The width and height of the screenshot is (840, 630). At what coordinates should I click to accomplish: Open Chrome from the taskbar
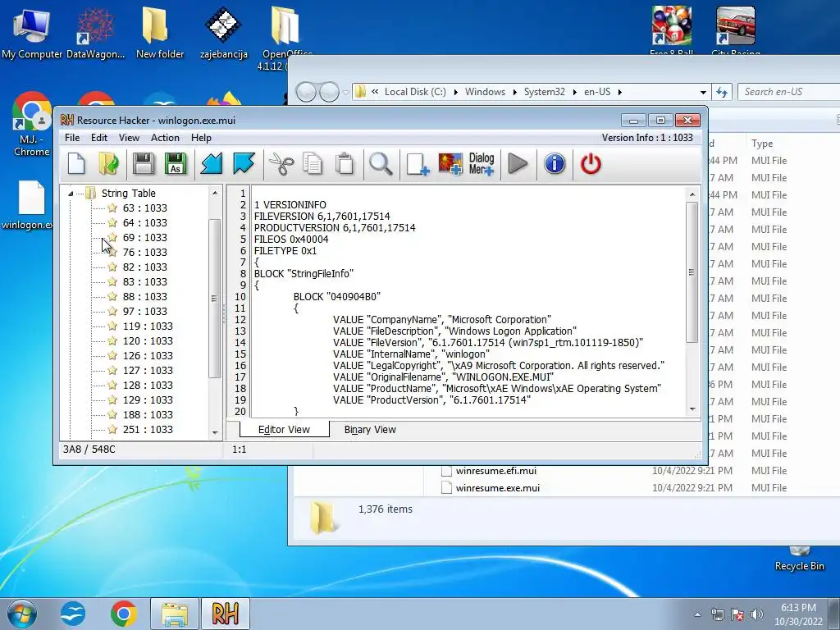tap(124, 614)
